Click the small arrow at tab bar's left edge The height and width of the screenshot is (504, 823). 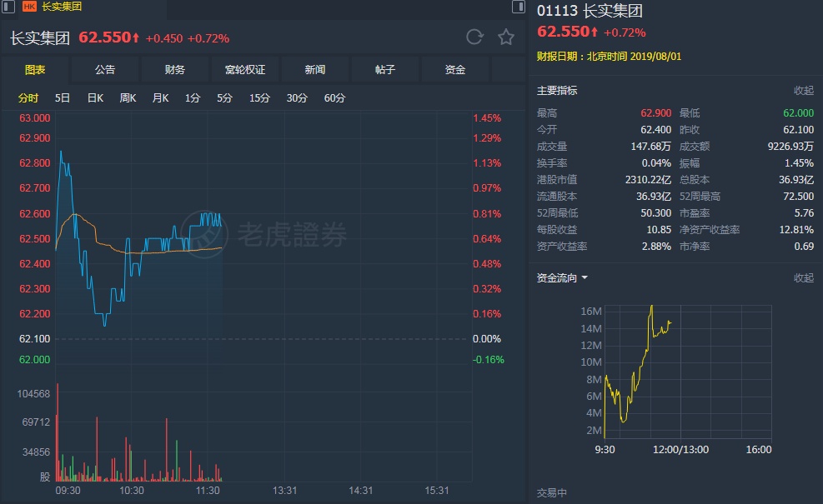coord(9,6)
